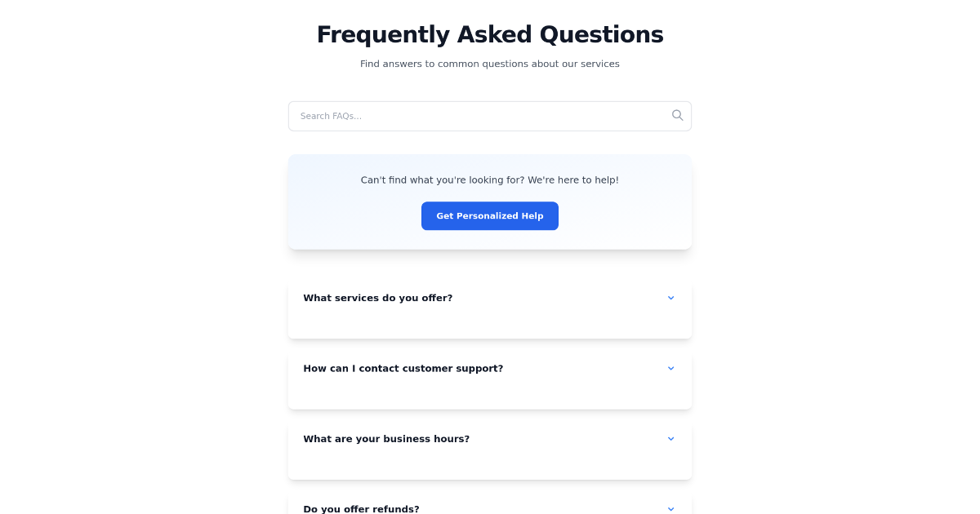This screenshot has height=514, width=980.
Task: Click the subtitle below the page title
Action: point(490,63)
